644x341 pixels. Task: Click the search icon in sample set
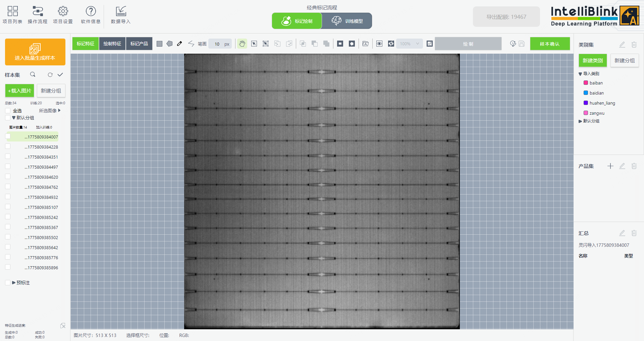(x=33, y=74)
